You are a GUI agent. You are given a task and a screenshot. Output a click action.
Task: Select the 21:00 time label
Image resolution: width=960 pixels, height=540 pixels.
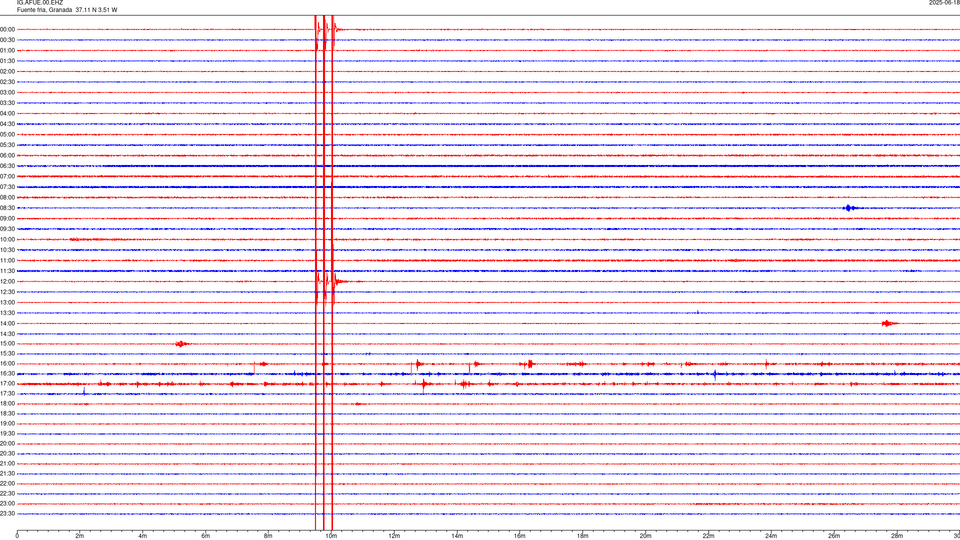coord(8,463)
